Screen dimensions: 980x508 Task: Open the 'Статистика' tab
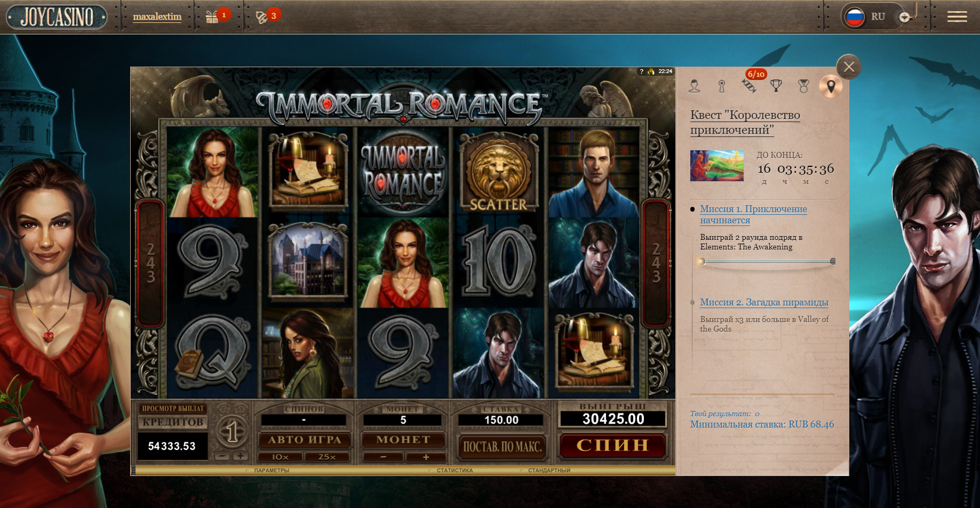454,471
